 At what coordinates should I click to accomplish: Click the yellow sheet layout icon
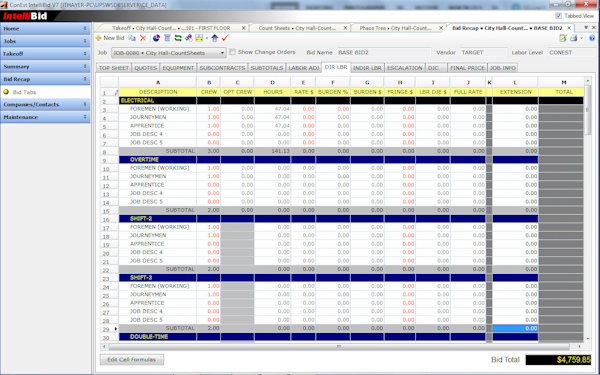[x=199, y=38]
